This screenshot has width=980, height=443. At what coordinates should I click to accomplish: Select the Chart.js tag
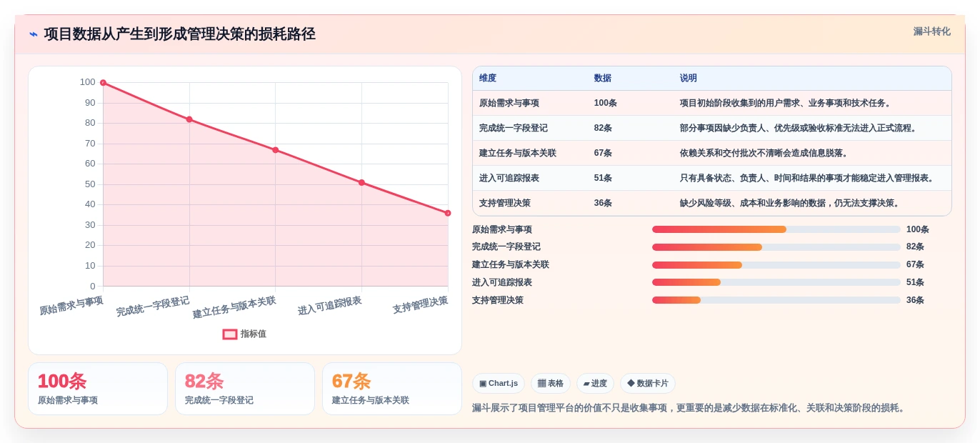coord(499,384)
